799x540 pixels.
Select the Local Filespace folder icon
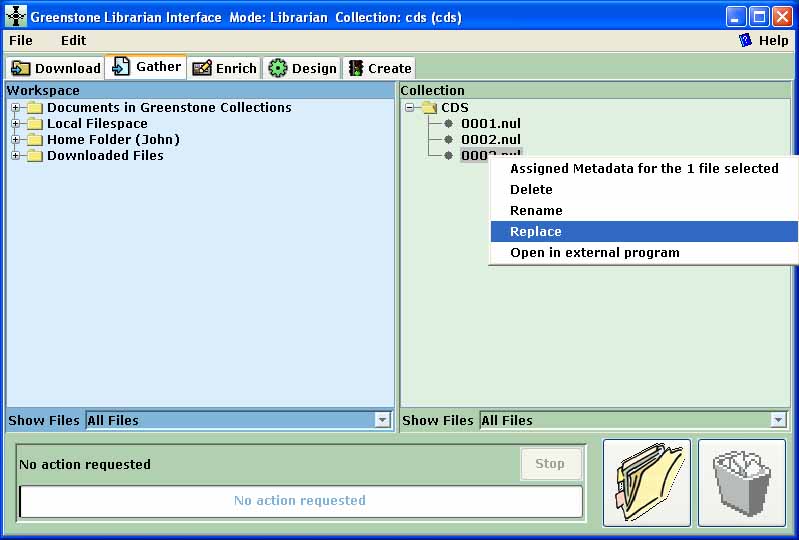(x=35, y=124)
